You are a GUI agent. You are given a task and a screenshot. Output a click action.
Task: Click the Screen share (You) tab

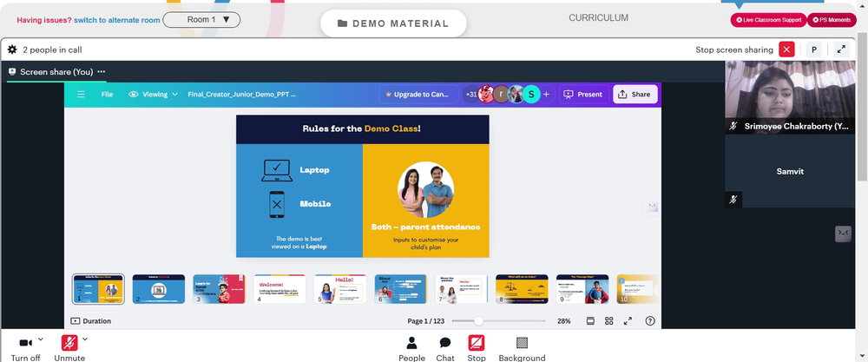click(56, 72)
